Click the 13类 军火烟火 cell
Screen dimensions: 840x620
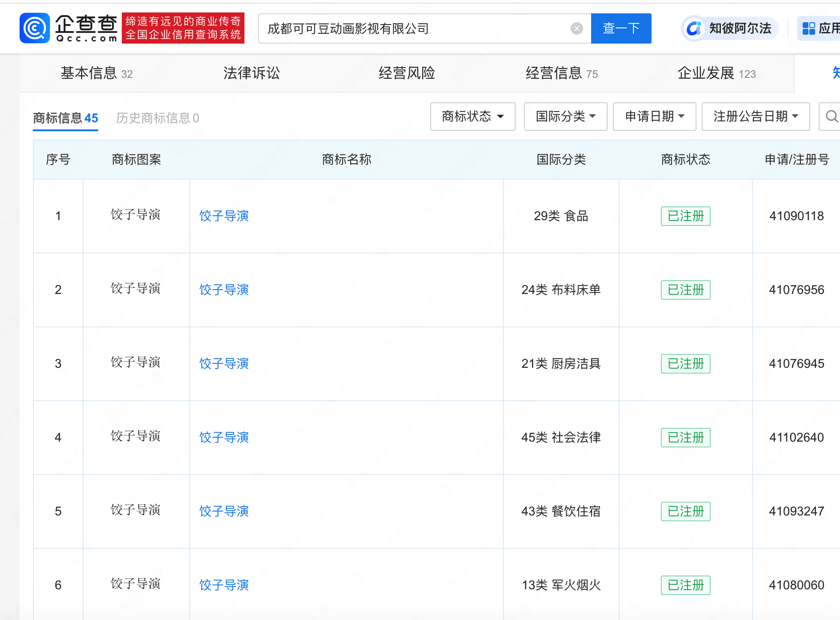pos(561,585)
